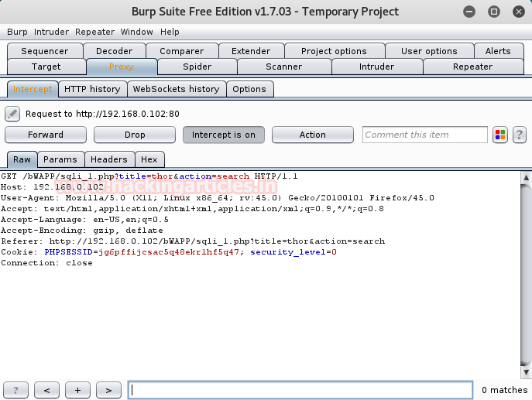Viewport: 532px width, 400px height.
Task: Open the Project options tab
Action: click(335, 51)
